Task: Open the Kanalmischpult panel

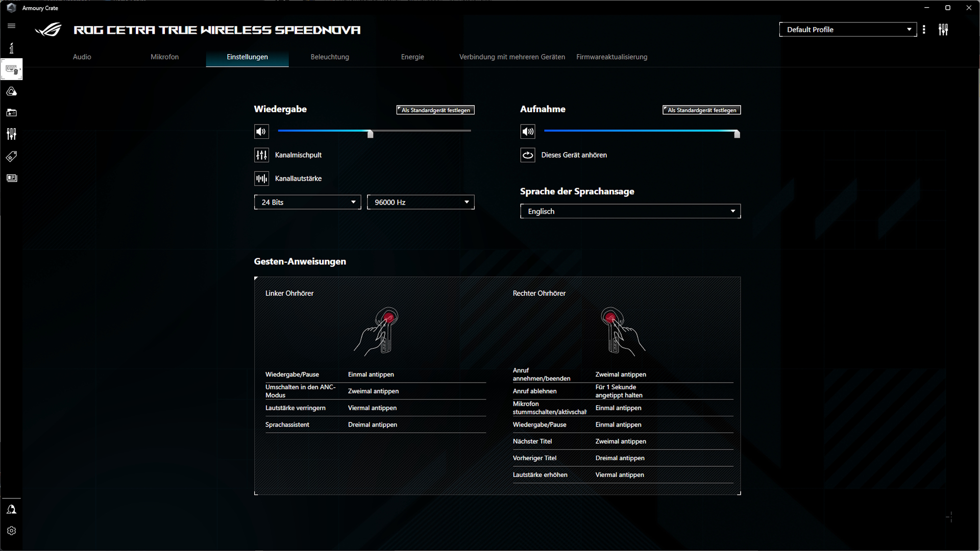Action: click(x=288, y=155)
